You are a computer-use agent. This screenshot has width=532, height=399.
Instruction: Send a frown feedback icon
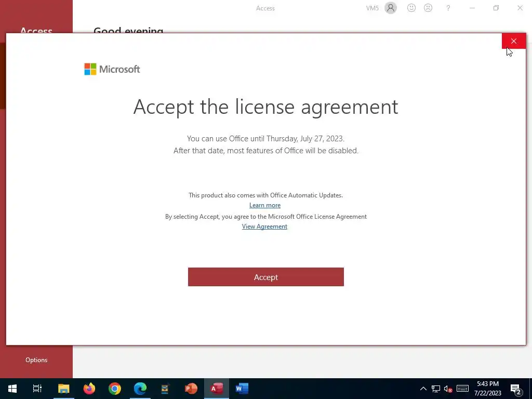pyautogui.click(x=428, y=8)
